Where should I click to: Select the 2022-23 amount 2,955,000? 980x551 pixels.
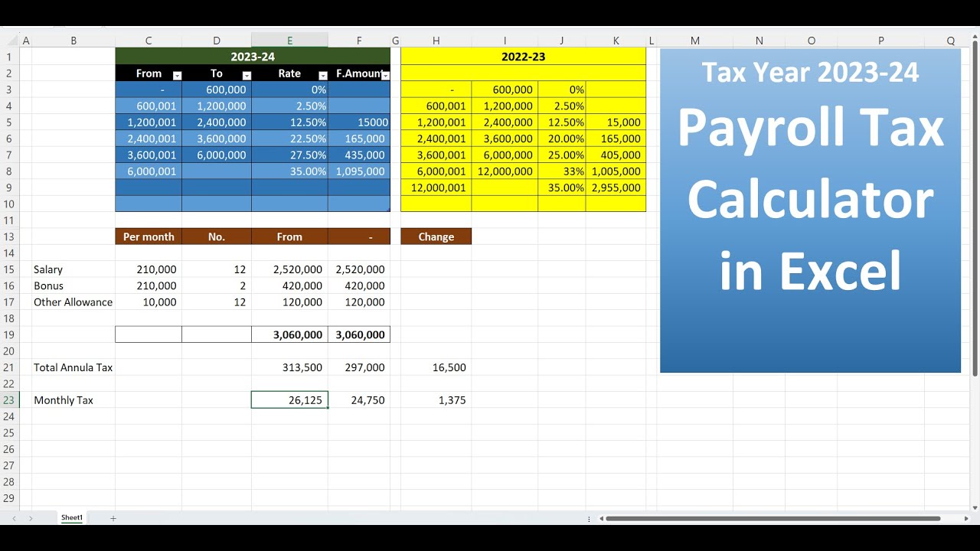tap(616, 187)
